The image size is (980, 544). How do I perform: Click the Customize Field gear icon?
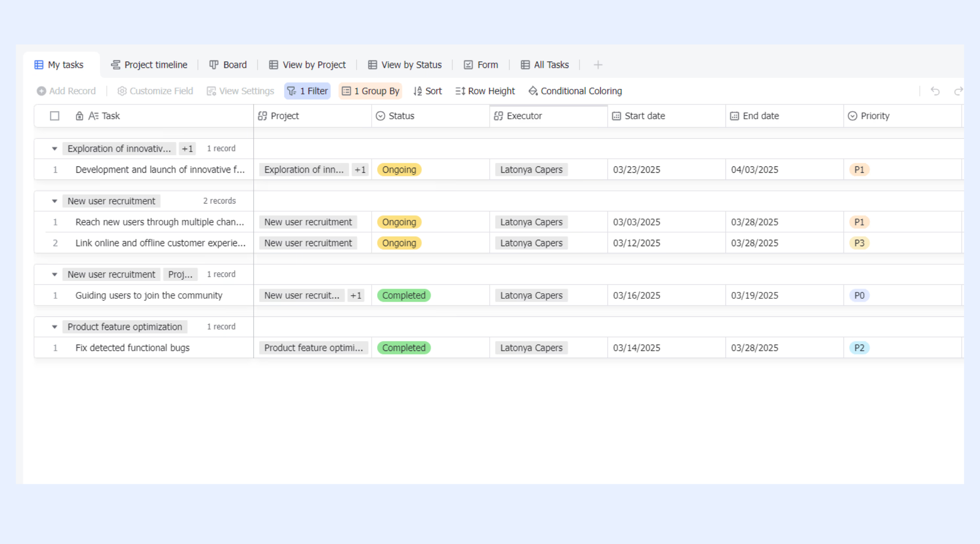122,91
